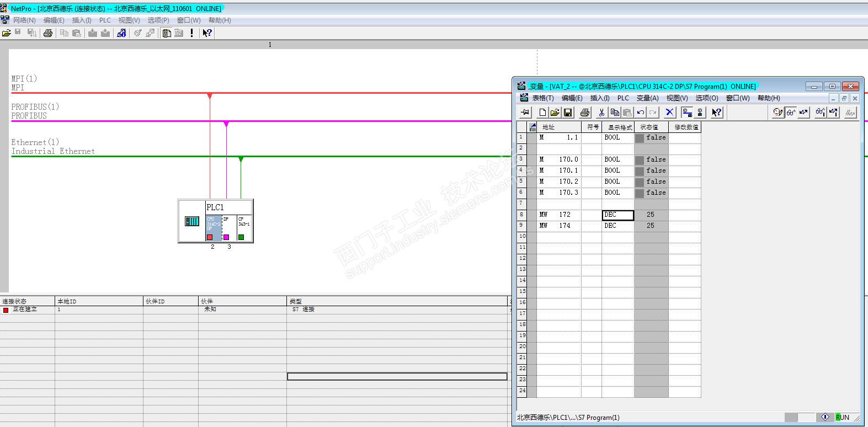Open the 插入(I) menu in NetPro
The image size is (868, 427).
[82, 20]
